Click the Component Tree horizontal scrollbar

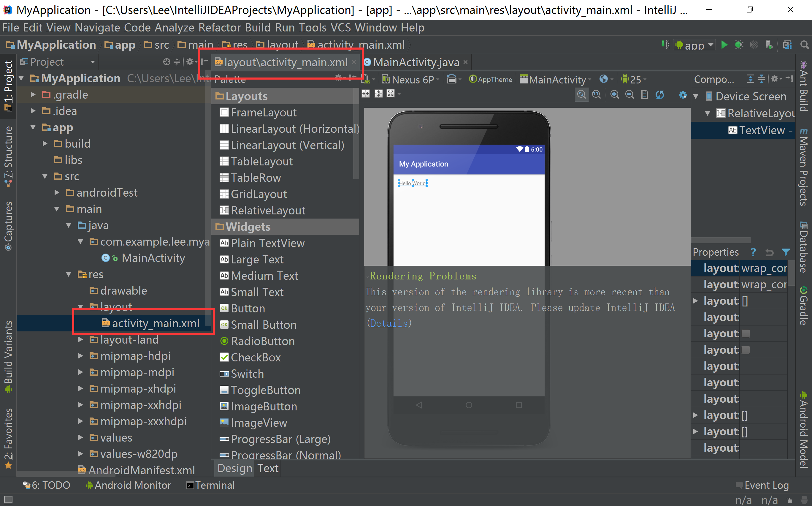click(x=721, y=240)
